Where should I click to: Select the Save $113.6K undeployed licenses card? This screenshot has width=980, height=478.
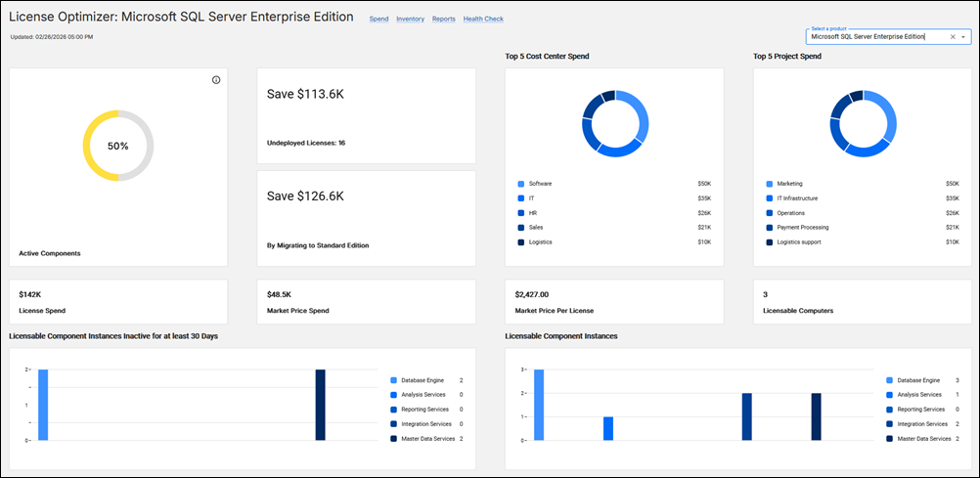coord(366,115)
